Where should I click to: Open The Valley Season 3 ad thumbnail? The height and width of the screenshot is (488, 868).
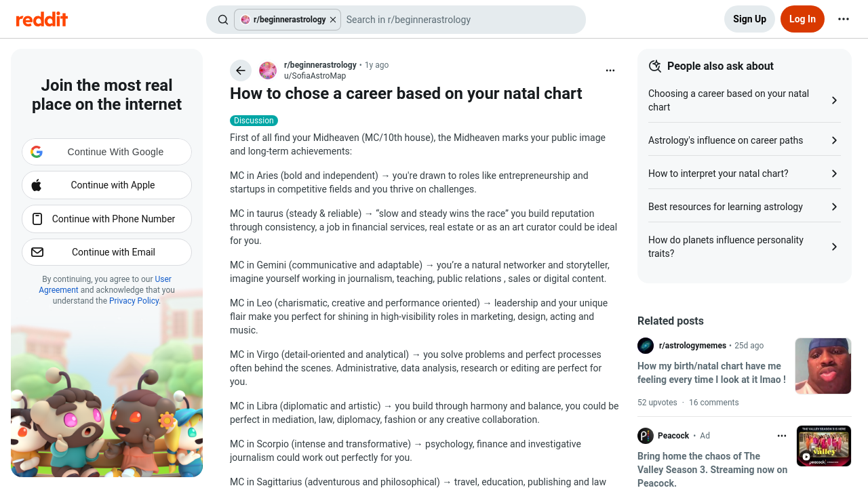point(823,446)
